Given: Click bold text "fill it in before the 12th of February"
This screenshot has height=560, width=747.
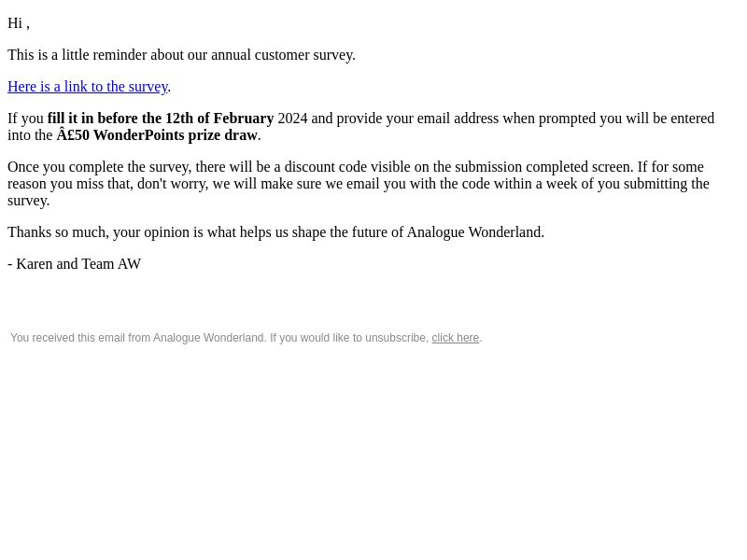Looking at the screenshot, I should 161,119.
